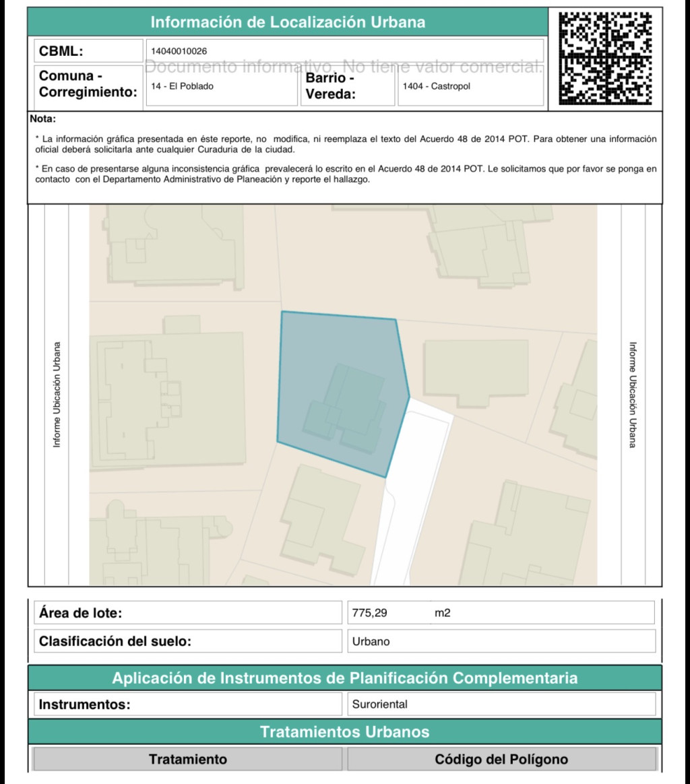Click the 'Información de Localización Urbana' header

288,22
